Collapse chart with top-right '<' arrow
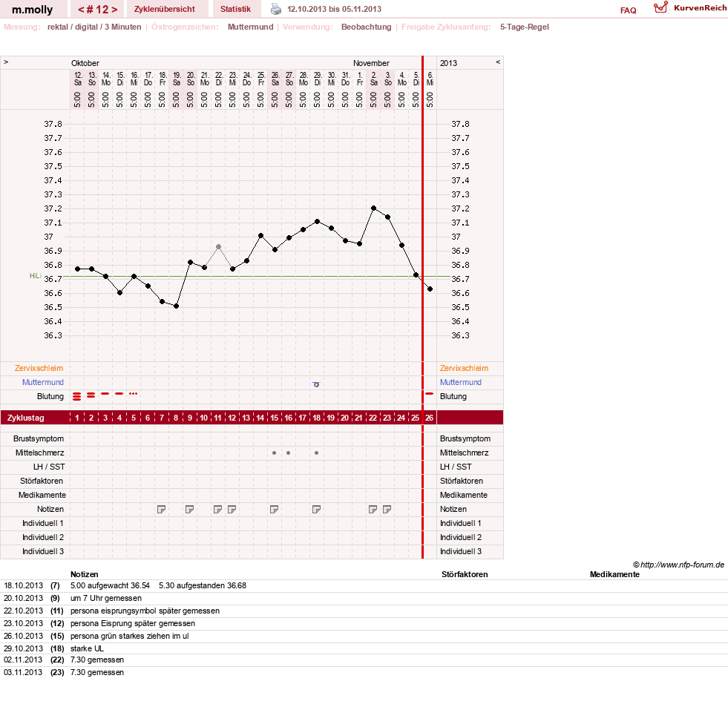 point(498,62)
